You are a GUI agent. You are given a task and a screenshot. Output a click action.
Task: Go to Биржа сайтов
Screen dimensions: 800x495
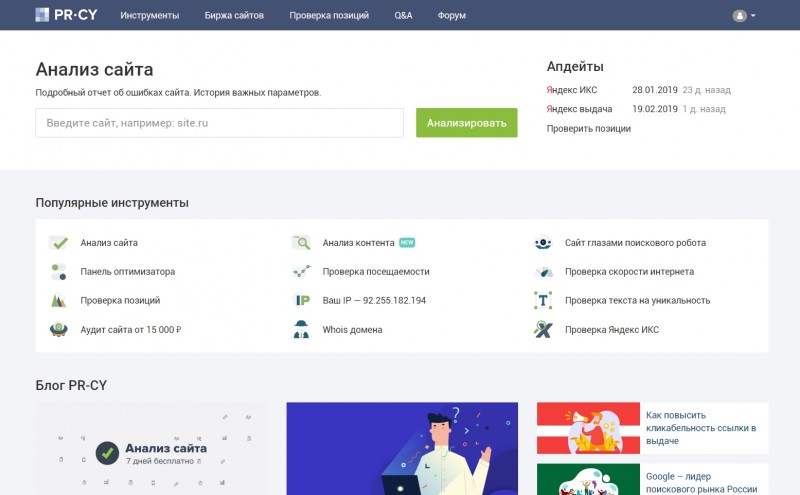[x=234, y=15]
